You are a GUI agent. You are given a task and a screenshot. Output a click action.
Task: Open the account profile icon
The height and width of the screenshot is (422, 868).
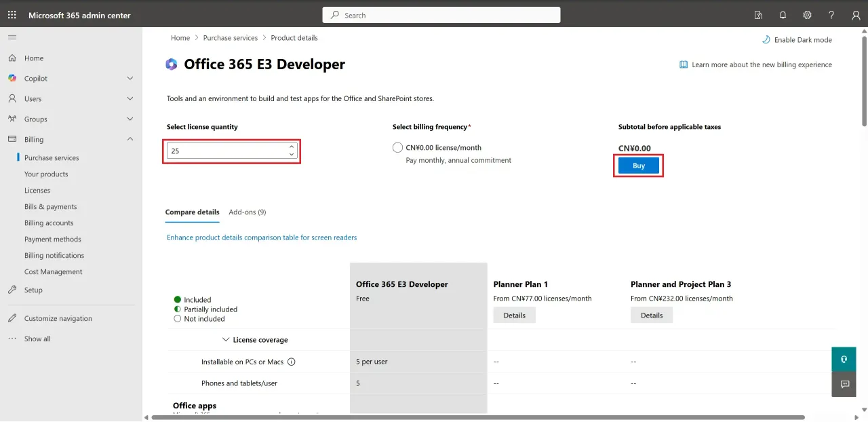tap(856, 15)
